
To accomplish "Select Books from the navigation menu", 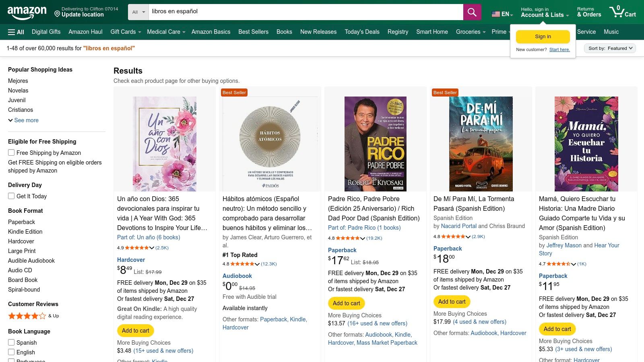I will click(x=284, y=32).
